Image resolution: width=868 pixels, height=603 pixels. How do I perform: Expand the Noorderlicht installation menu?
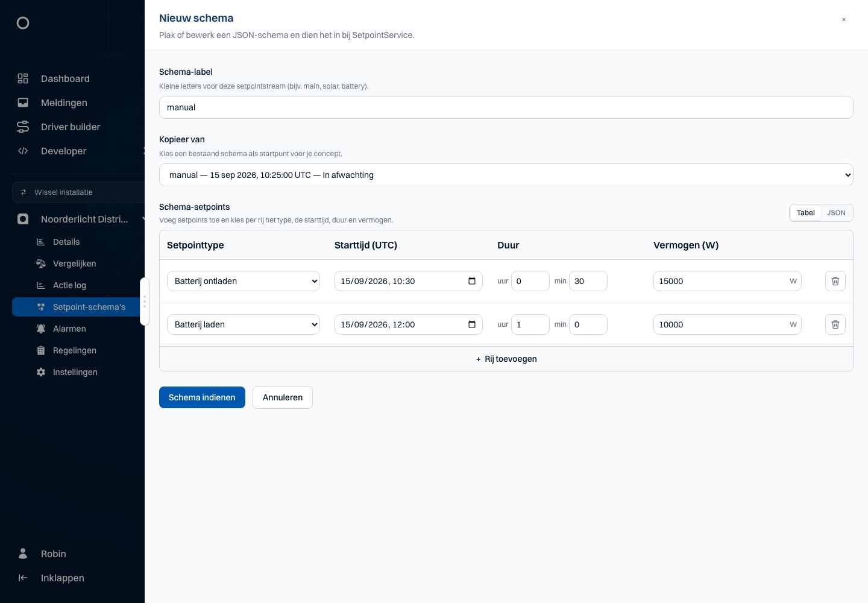[143, 219]
